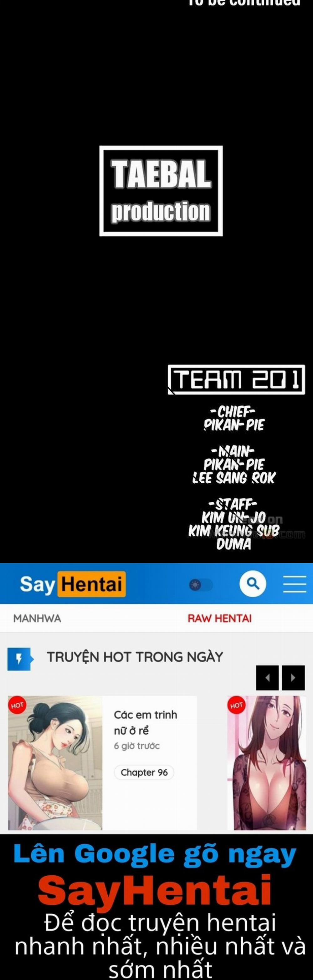Click the TAEBAL production logo box
The image size is (313, 980).
pyautogui.click(x=161, y=191)
